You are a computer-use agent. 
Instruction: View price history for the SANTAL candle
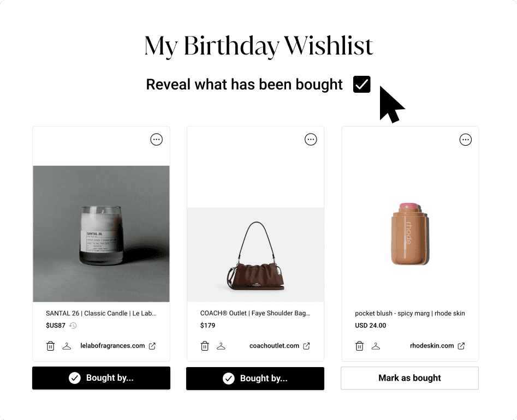pyautogui.click(x=74, y=325)
